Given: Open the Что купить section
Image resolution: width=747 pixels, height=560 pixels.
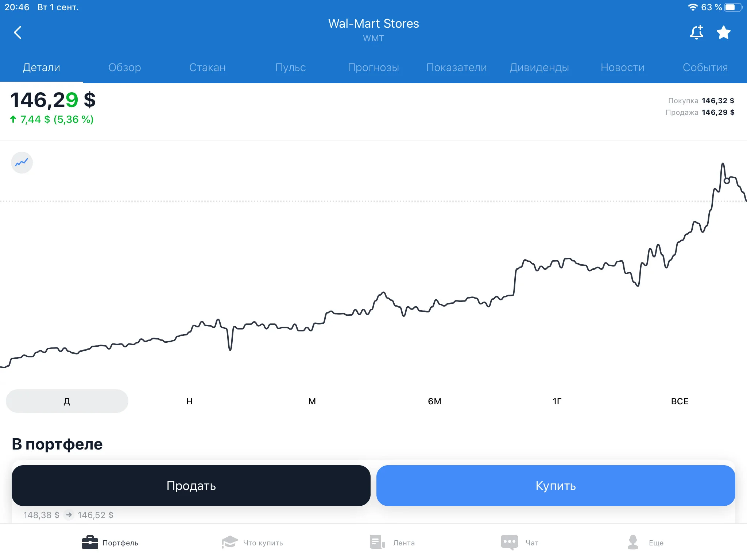Looking at the screenshot, I should (x=252, y=542).
